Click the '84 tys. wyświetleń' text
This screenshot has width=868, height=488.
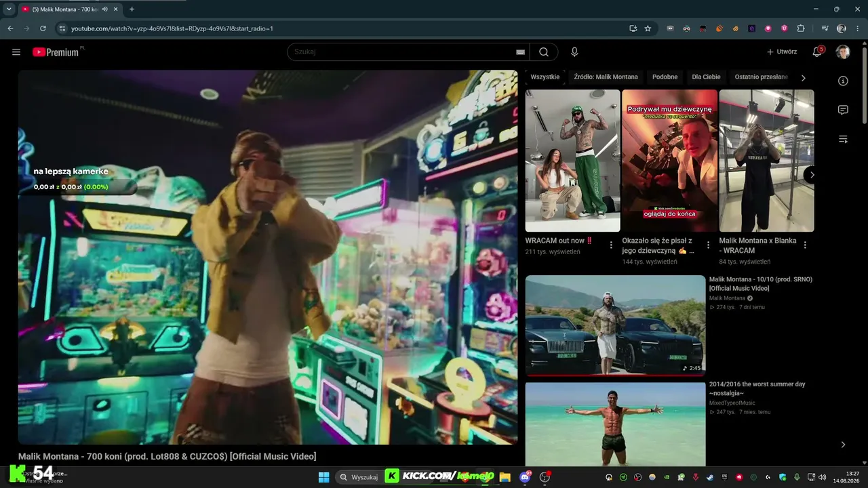(745, 262)
